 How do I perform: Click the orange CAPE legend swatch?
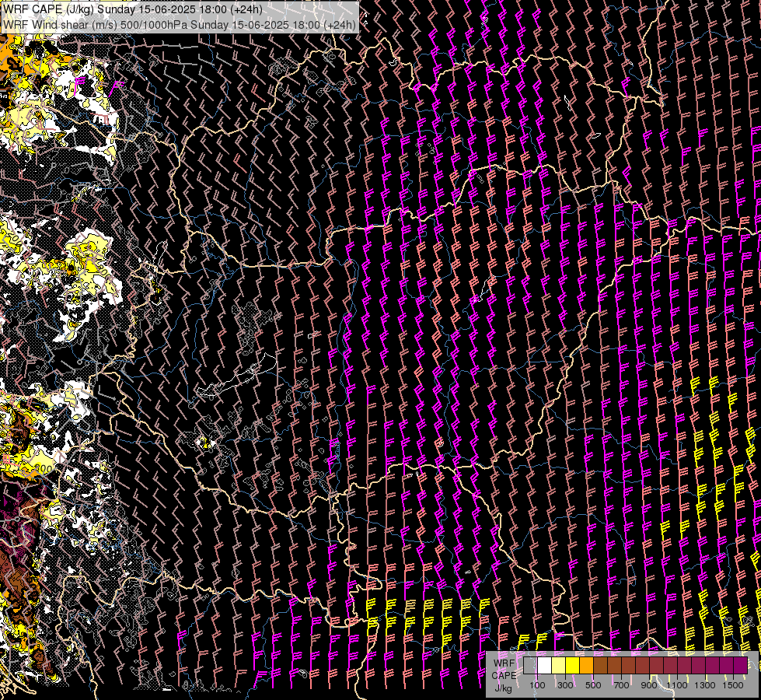point(586,666)
